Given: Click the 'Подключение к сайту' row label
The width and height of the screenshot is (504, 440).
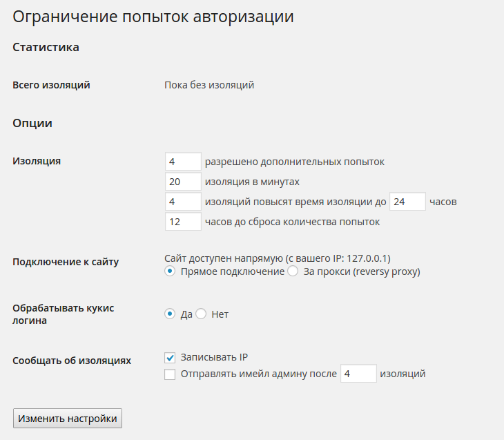Looking at the screenshot, I should [x=66, y=262].
